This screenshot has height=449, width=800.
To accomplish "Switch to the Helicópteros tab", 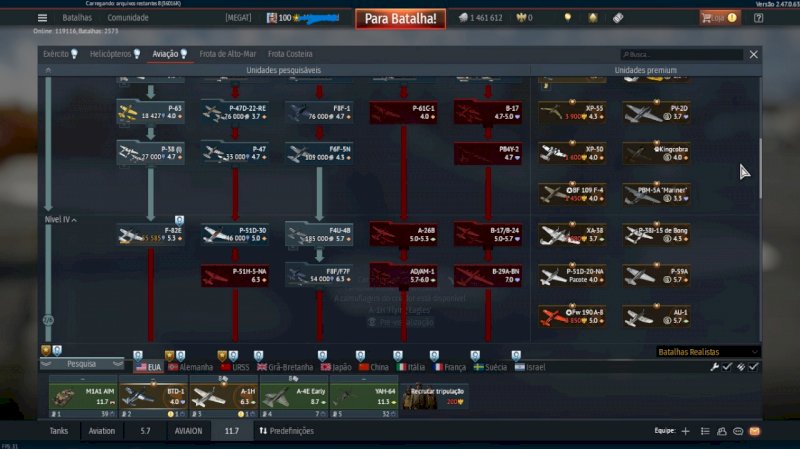I will pos(115,54).
